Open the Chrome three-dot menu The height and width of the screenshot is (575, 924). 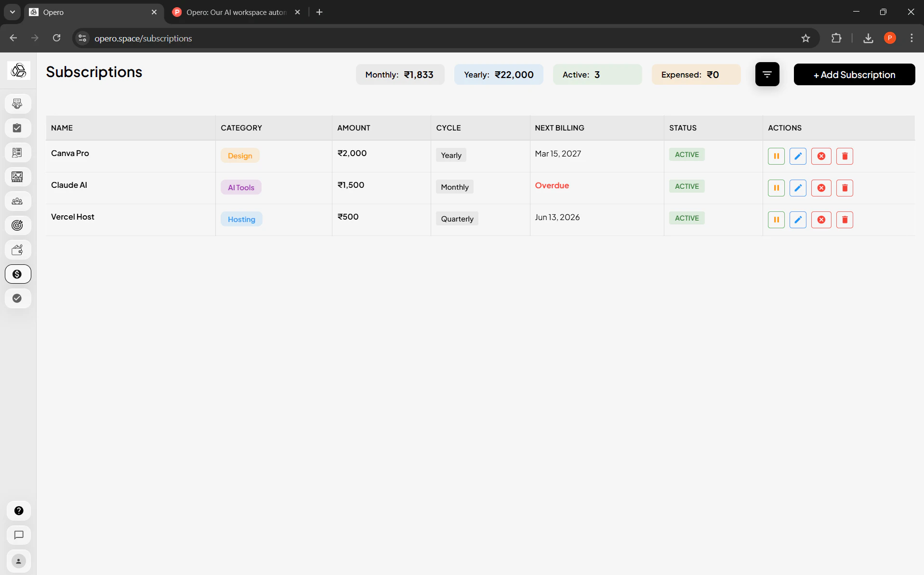coord(911,38)
